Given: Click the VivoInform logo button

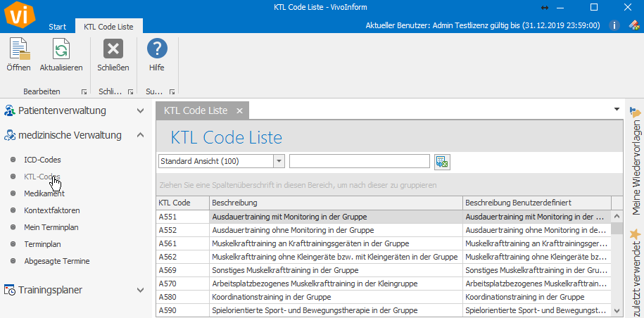Looking at the screenshot, I should coord(19,15).
